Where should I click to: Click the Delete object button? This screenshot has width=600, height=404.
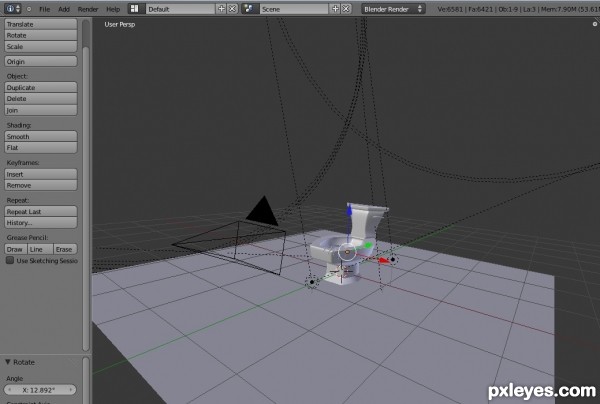tap(41, 99)
